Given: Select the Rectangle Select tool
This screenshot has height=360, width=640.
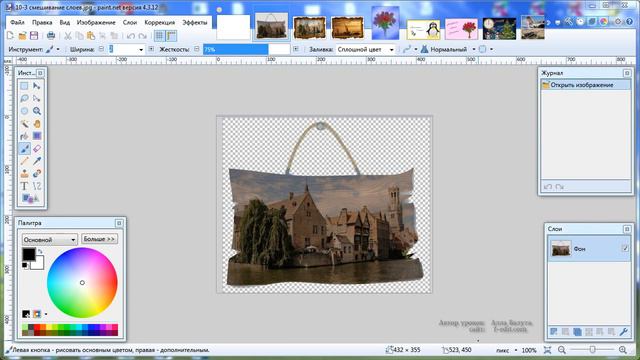Looking at the screenshot, I should coord(24,86).
